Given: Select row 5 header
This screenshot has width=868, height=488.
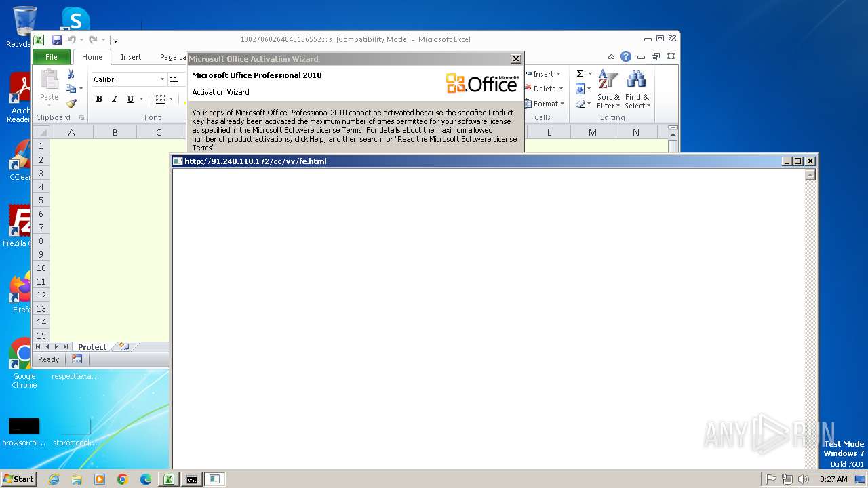Looking at the screenshot, I should [x=41, y=200].
